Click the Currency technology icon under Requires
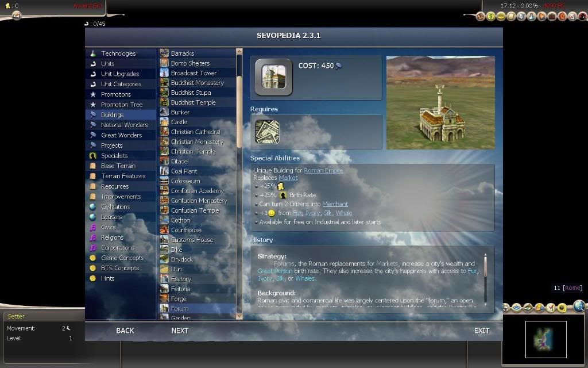588x368 pixels. [x=268, y=132]
